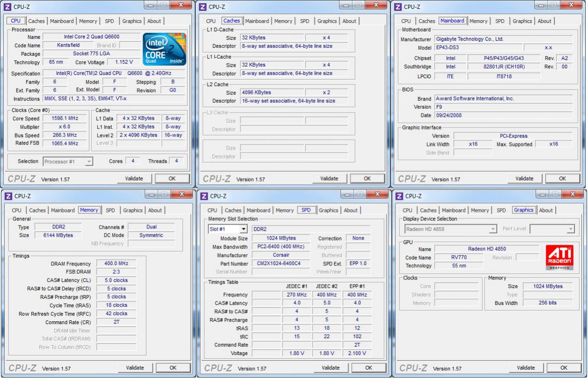588x378 pixels.
Task: Click the CPU-Z app icon in the Caches window title bar
Action: point(202,7)
